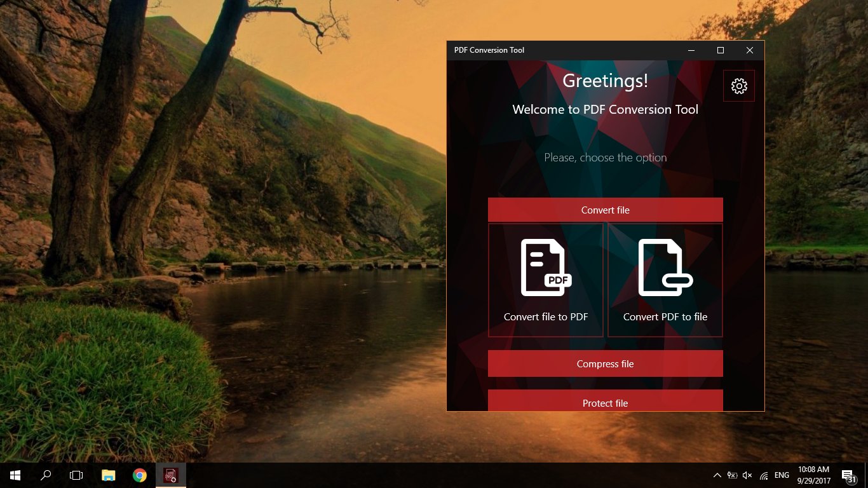Open the Wi-Fi network tray icon
This screenshot has width=868, height=488.
click(764, 475)
